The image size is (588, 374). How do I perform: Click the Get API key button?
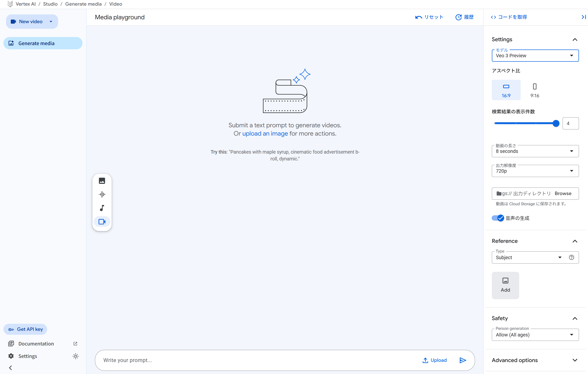pos(25,329)
